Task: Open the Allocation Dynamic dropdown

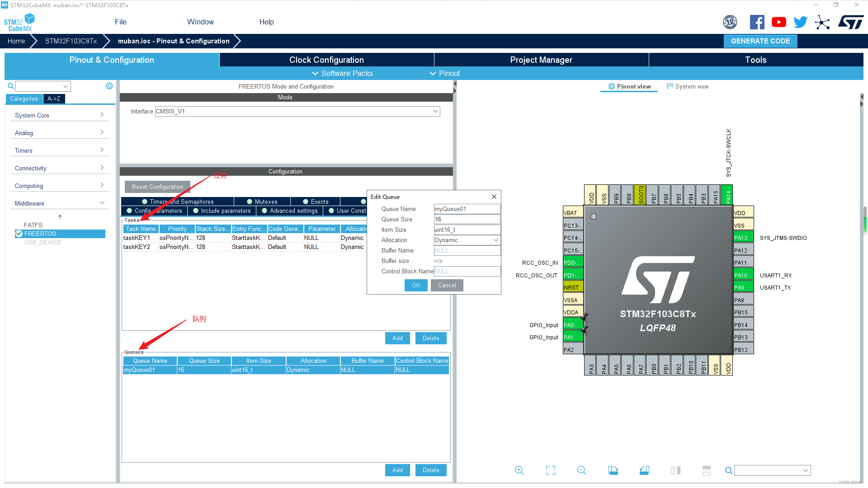Action: [467, 240]
